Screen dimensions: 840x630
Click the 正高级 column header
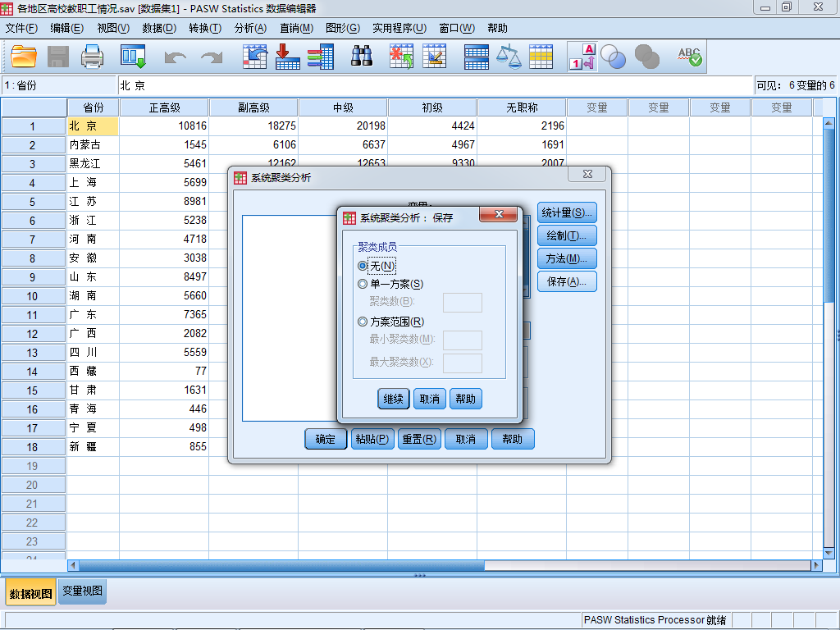pyautogui.click(x=164, y=107)
